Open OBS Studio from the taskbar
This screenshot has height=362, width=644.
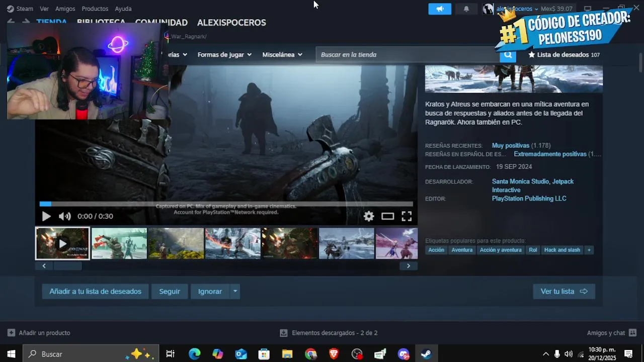(357, 354)
